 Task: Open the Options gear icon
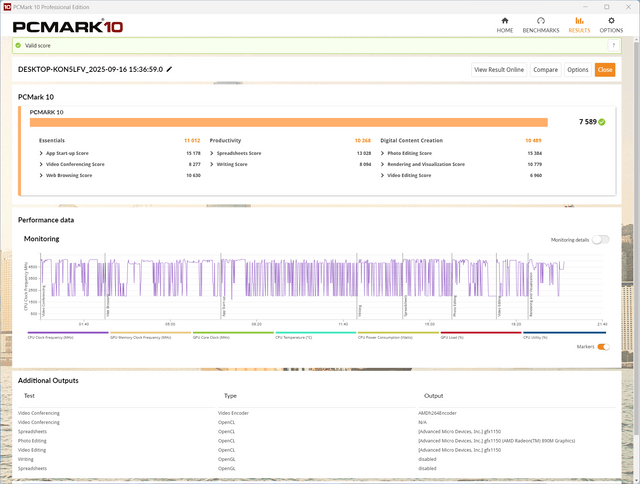click(x=611, y=20)
